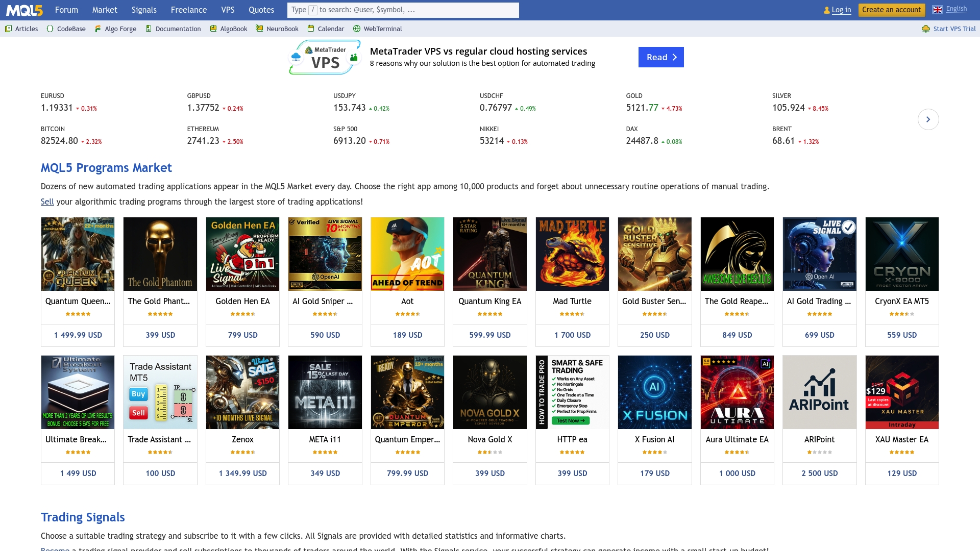
Task: Show next market quotes with chevron arrow
Action: 928,119
